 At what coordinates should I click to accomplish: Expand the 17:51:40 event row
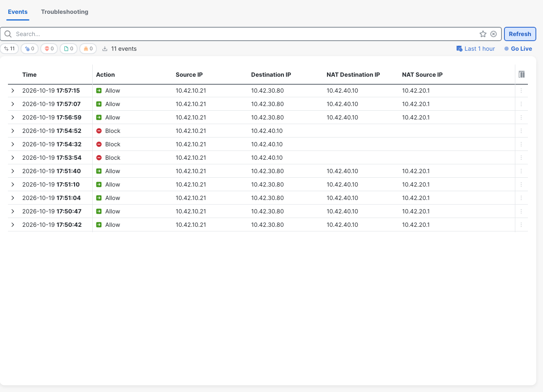(13, 171)
